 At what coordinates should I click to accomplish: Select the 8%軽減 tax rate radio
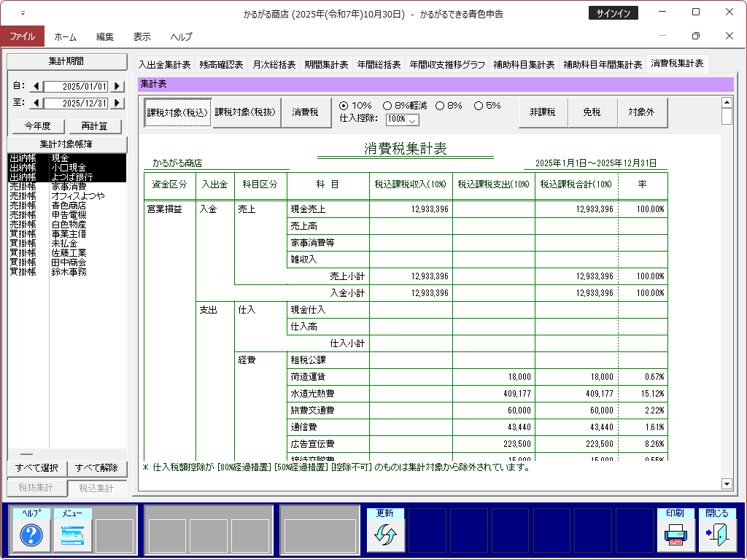pos(387,106)
